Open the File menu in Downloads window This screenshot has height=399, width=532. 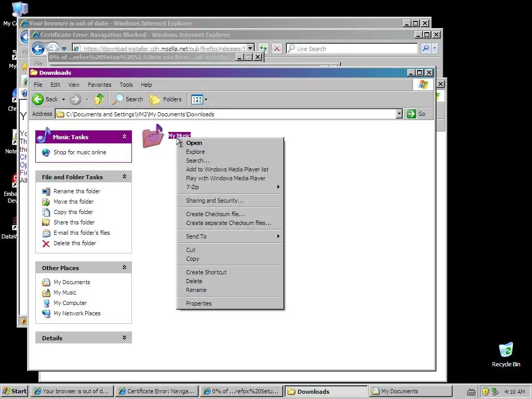pos(38,85)
